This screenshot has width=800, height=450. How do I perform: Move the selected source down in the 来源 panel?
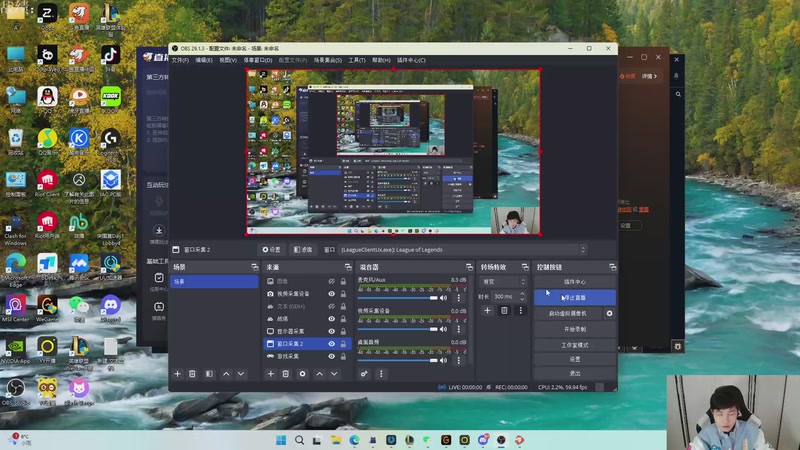pos(334,374)
